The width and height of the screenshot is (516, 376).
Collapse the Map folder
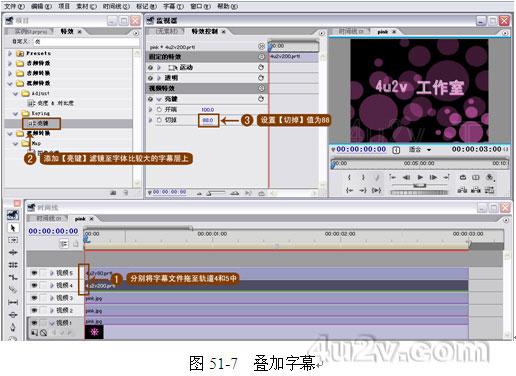[x=15, y=144]
